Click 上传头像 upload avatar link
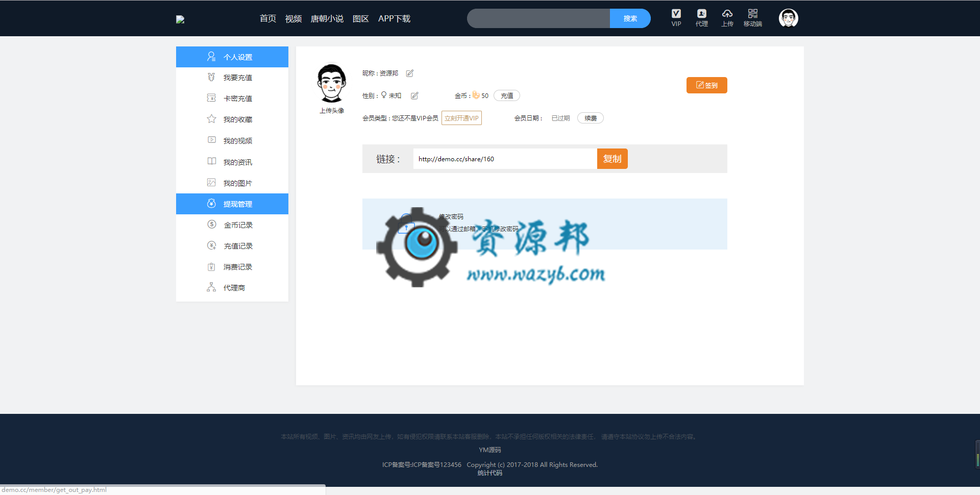 pyautogui.click(x=332, y=110)
